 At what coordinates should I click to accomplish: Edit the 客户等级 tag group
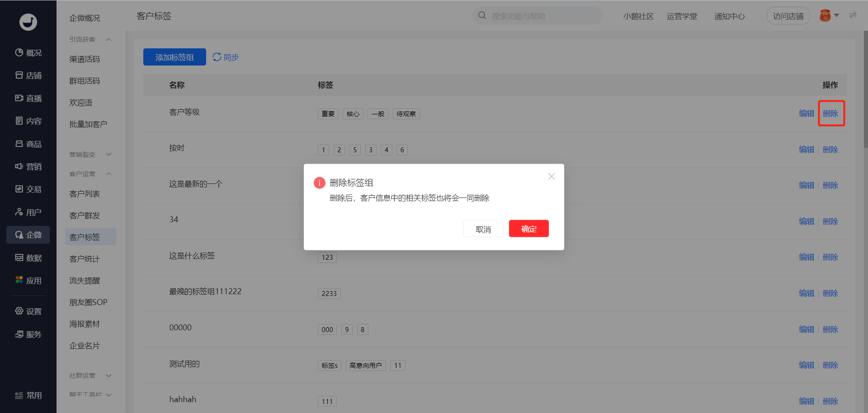click(x=806, y=113)
